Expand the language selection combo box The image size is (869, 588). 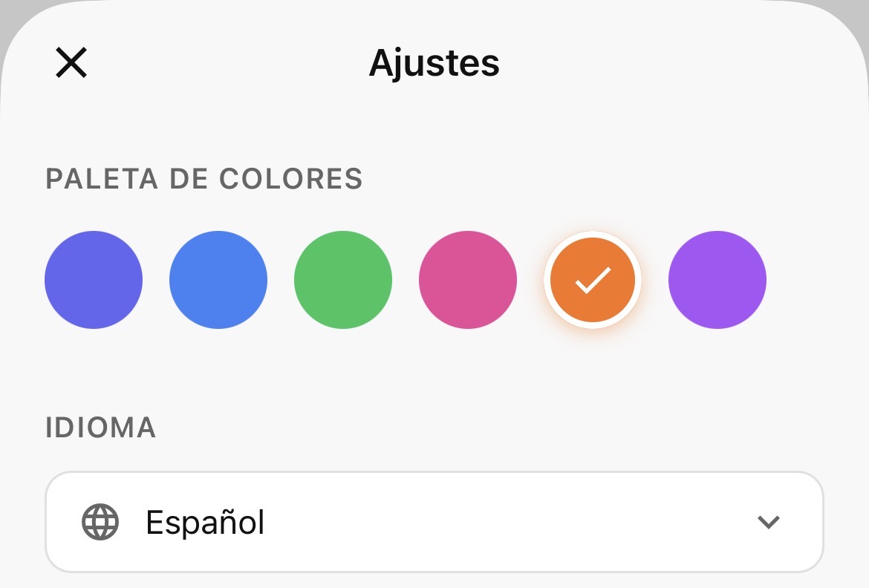(x=434, y=523)
